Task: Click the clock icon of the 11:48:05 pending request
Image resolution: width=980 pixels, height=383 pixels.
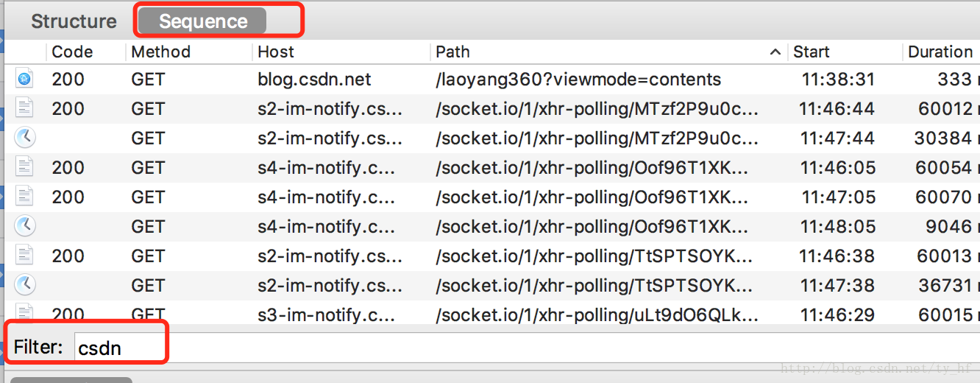Action: click(25, 226)
